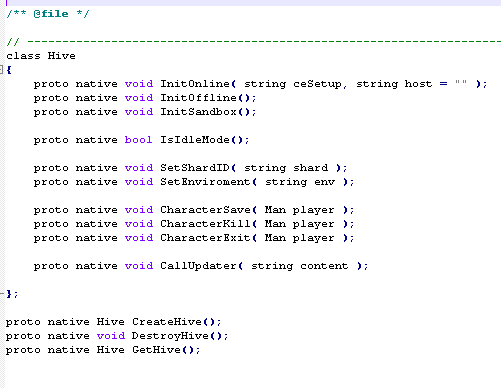The image size is (501, 388).
Task: Click the InitOnline function name
Action: (x=195, y=84)
